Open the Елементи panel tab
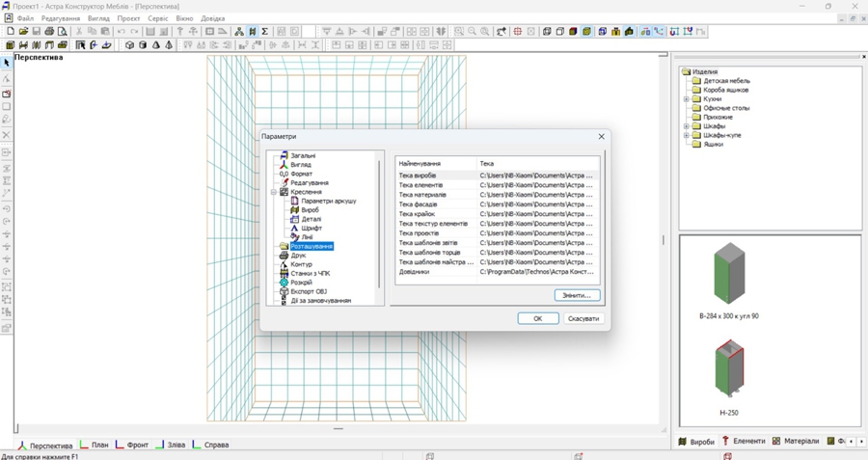 point(744,441)
